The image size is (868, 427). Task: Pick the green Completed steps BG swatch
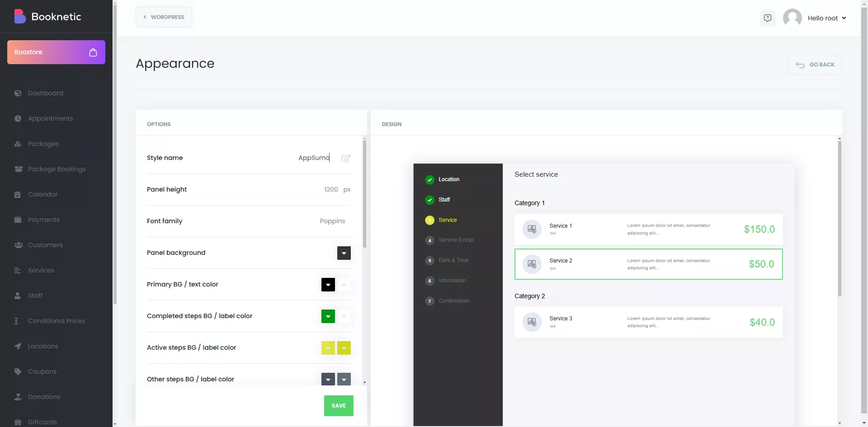tap(328, 316)
